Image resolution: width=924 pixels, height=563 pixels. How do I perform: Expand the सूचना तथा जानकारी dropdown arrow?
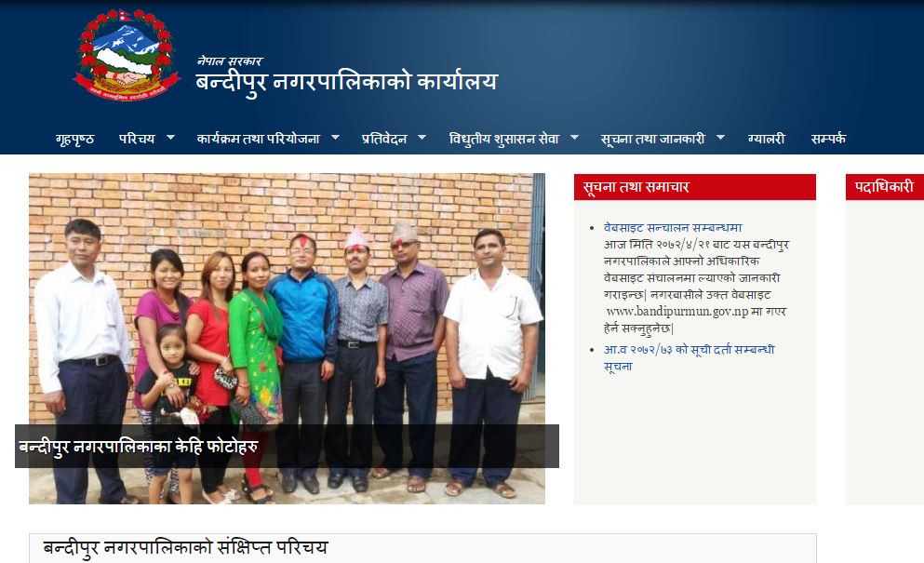(721, 138)
